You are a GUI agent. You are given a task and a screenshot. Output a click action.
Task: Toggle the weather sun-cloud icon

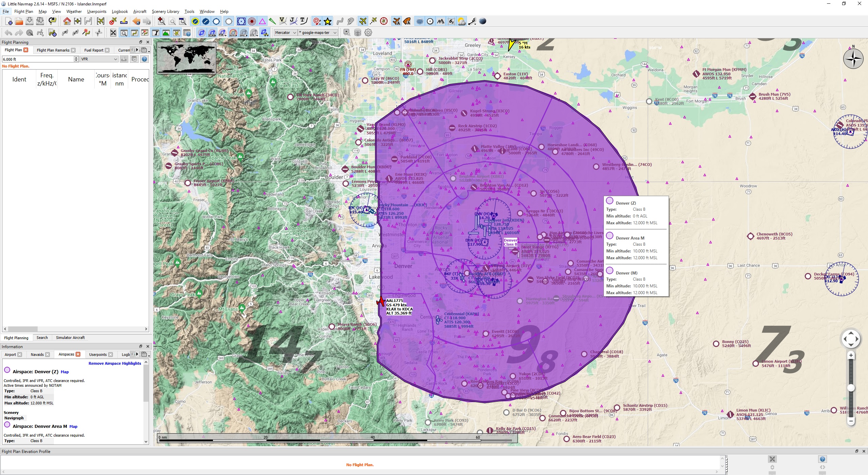tap(461, 21)
